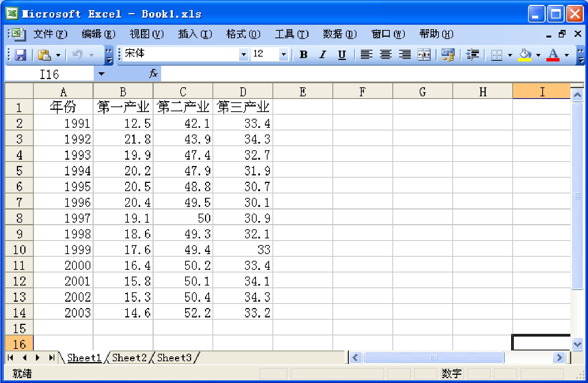Click the Select All corner button

(x=19, y=91)
